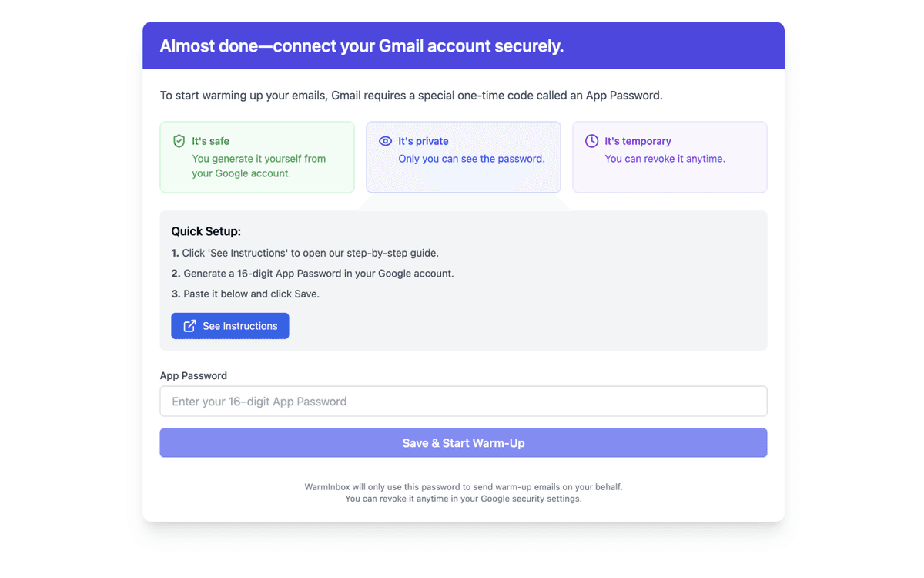Click "You can revoke it anytime." card text

[665, 159]
